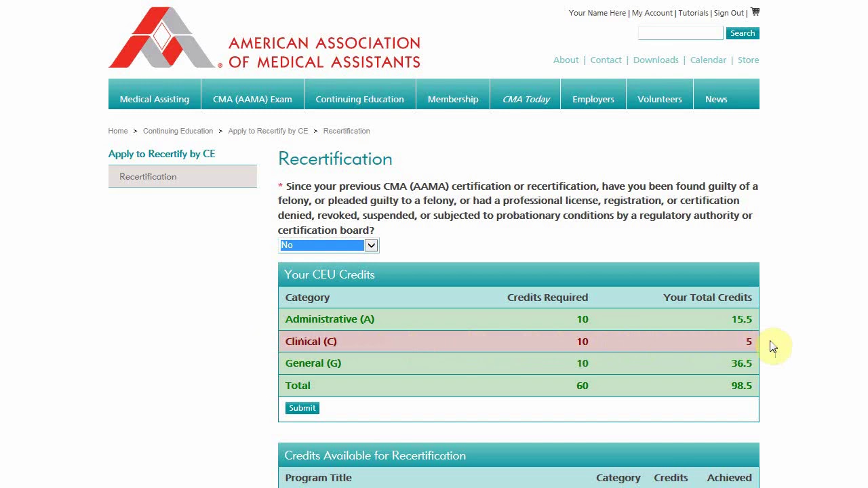
Task: Go to Contact page
Action: pyautogui.click(x=606, y=60)
